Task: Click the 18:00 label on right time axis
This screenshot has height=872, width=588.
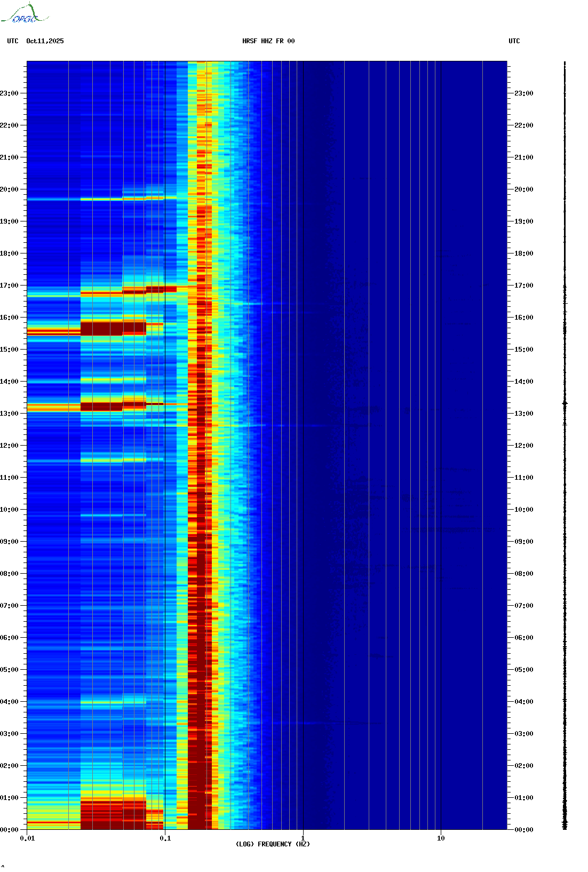Action: tap(524, 253)
